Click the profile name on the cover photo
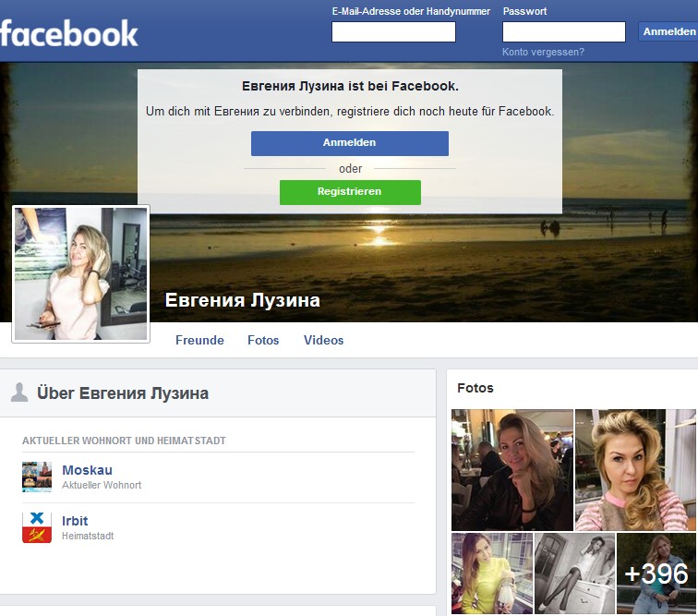 coord(243,300)
